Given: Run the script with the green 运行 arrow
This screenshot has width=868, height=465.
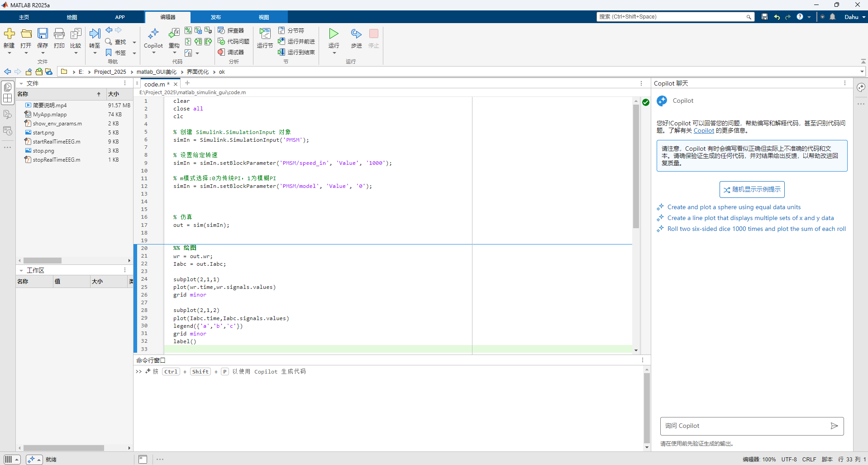Looking at the screenshot, I should pyautogui.click(x=334, y=34).
